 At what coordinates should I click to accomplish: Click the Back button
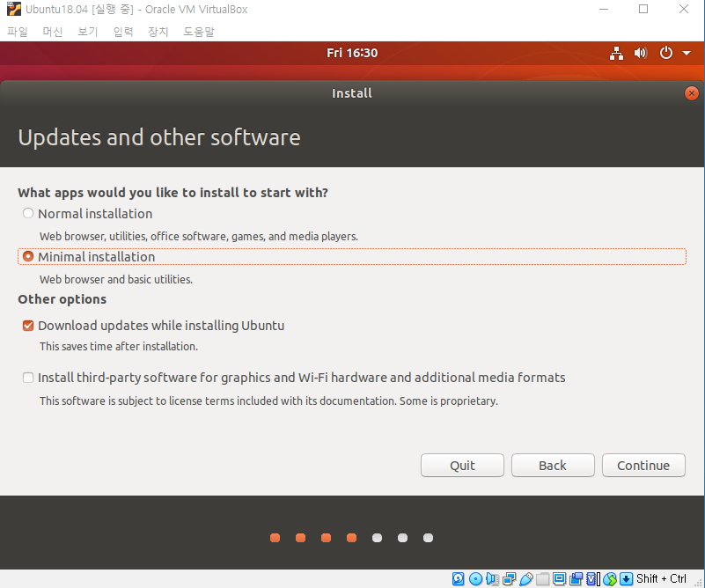[553, 466]
